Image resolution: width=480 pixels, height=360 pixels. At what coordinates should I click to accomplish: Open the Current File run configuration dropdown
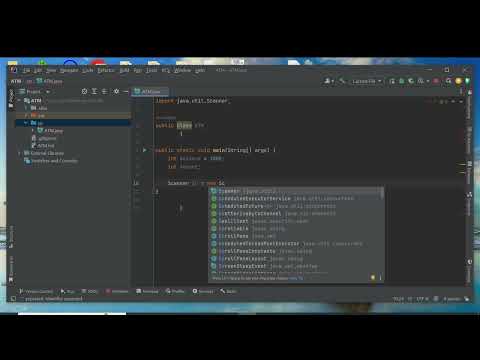coord(367,81)
